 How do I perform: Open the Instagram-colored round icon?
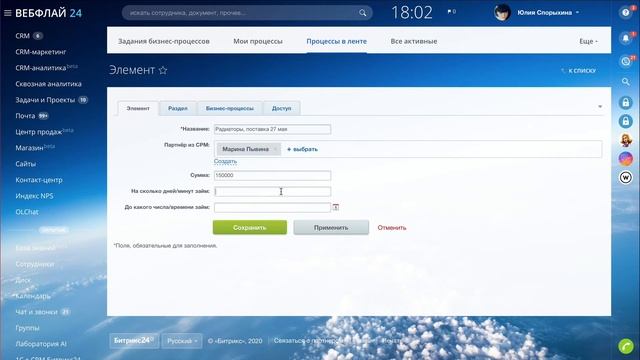625,159
